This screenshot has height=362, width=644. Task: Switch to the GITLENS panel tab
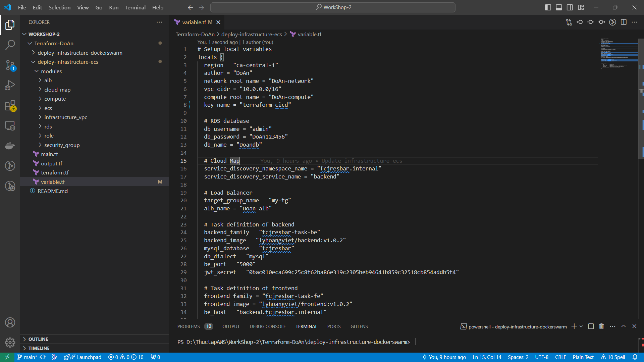point(359,326)
